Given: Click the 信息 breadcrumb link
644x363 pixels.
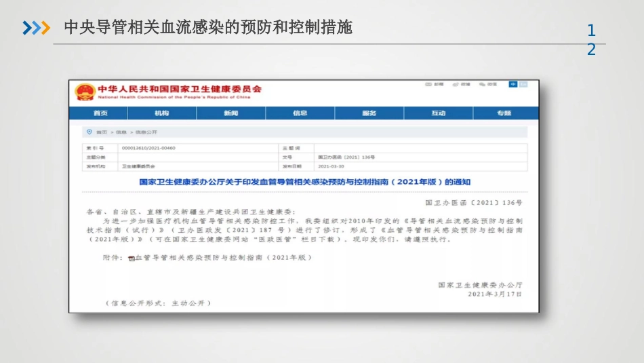Looking at the screenshot, I should (x=121, y=132).
